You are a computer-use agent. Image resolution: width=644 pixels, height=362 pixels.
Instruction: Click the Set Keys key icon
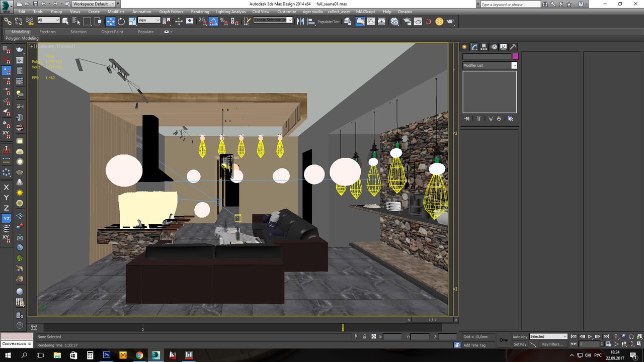(x=503, y=340)
